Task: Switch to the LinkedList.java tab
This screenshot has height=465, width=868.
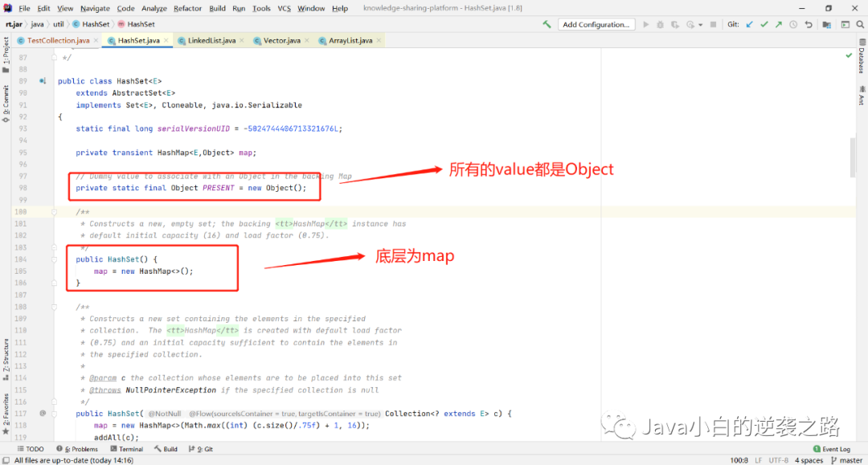Action: (x=211, y=40)
